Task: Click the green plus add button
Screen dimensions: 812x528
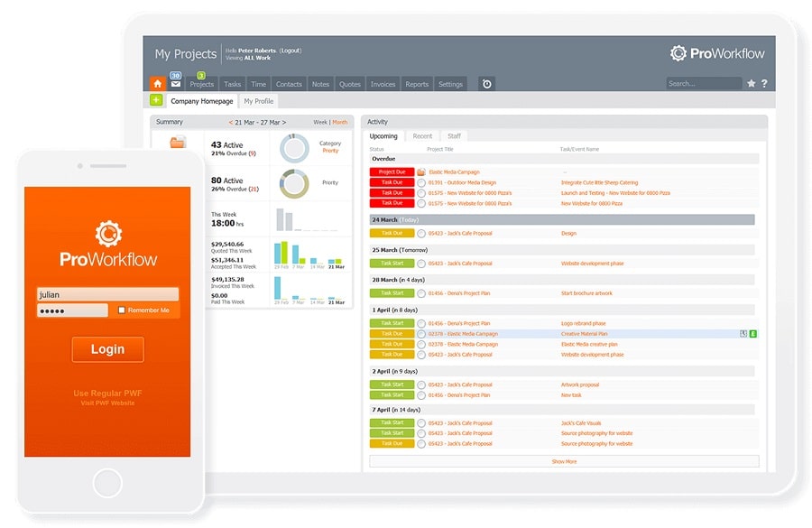Action: (156, 100)
